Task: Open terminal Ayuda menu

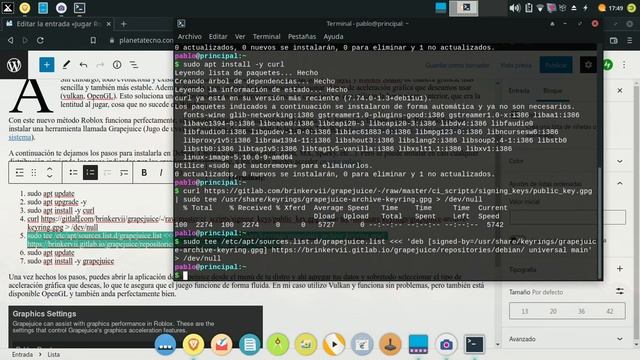Action: 333,36
